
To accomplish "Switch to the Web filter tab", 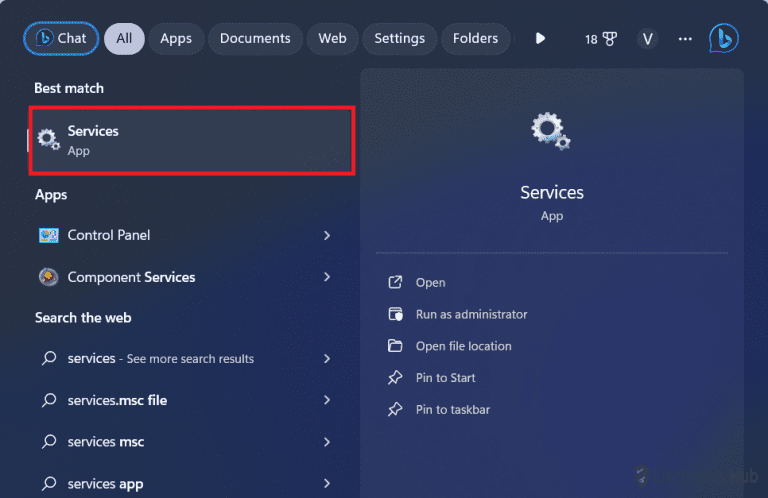I will (332, 39).
